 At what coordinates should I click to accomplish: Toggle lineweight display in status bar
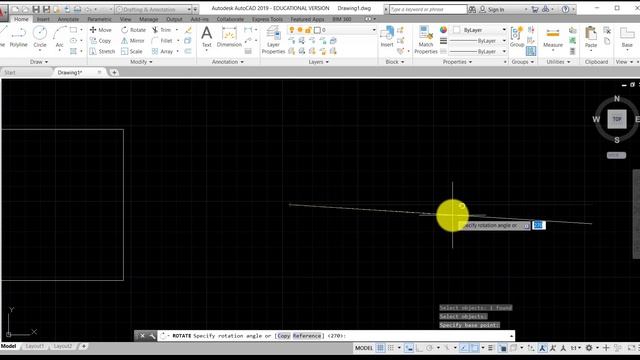pos(491,348)
